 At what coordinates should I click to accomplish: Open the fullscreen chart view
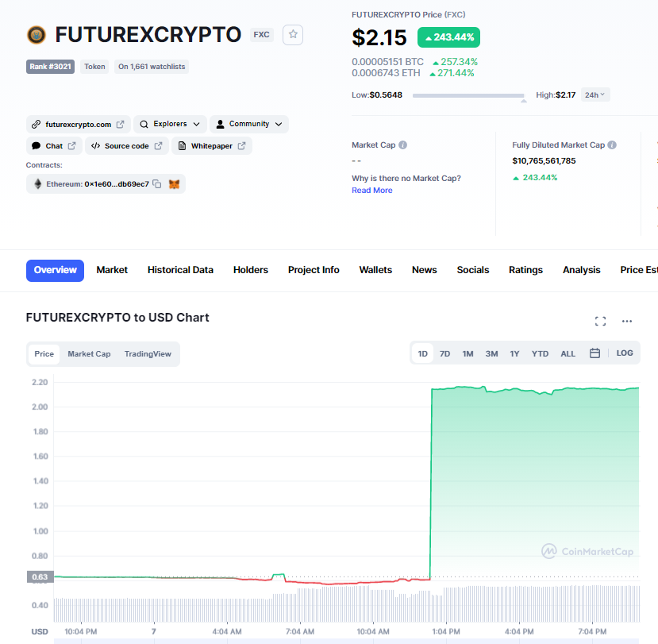click(x=600, y=321)
